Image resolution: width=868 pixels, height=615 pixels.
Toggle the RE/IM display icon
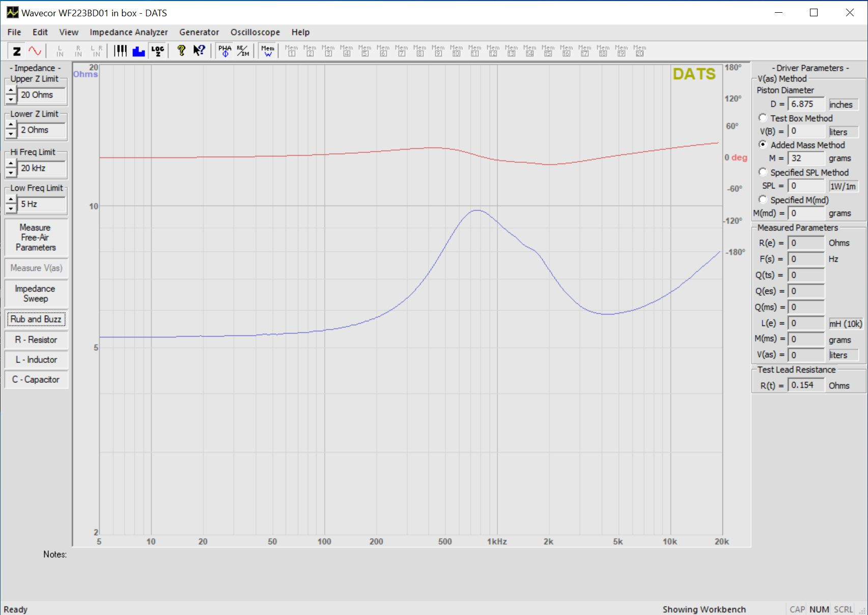[243, 51]
